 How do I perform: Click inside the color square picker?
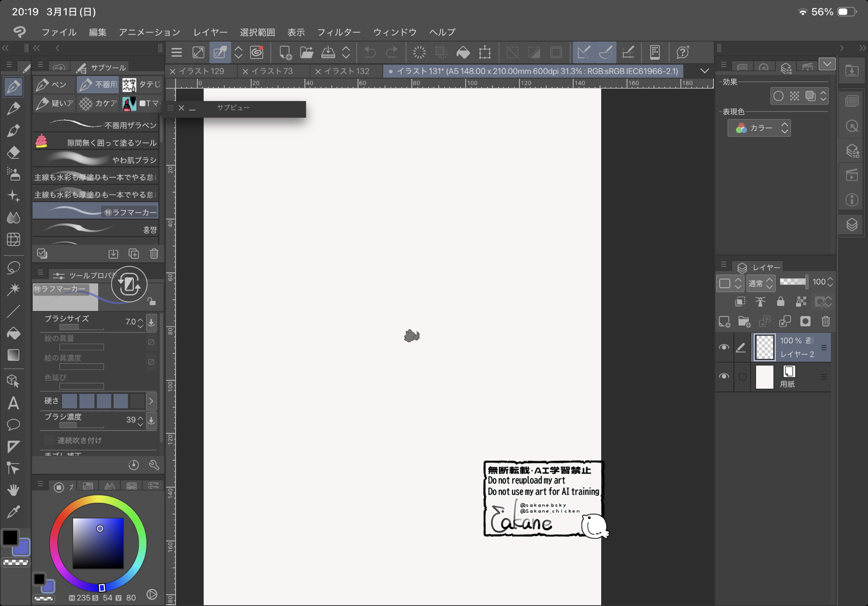(x=98, y=543)
